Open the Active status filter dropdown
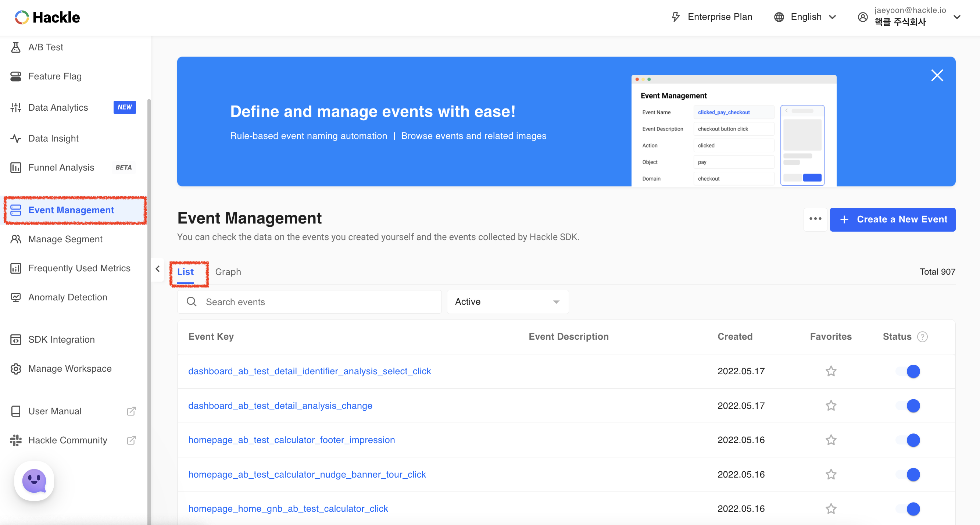Screen dimensions: 980x525 coord(507,302)
